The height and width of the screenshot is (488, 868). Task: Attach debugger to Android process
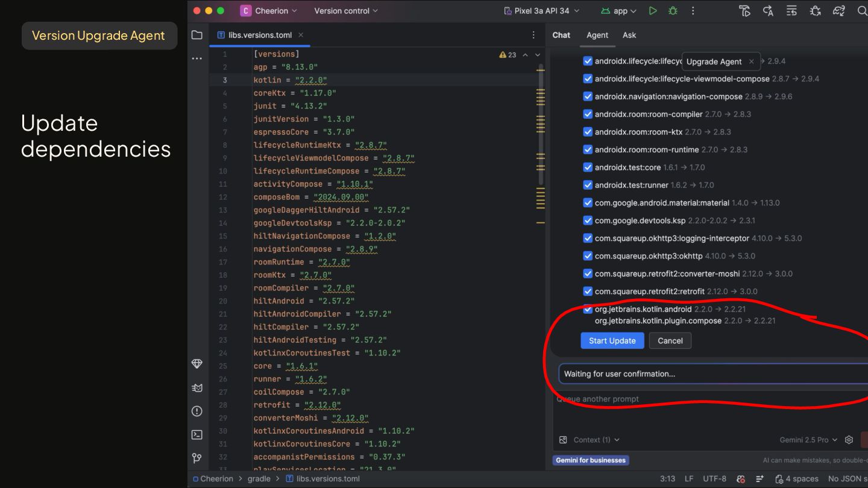point(815,11)
